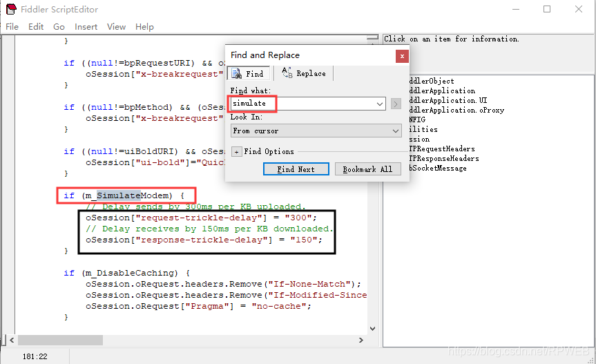Image resolution: width=596 pixels, height=364 pixels.
Task: Click the "Pragma" = "no-cache" code line
Action: tap(198, 306)
